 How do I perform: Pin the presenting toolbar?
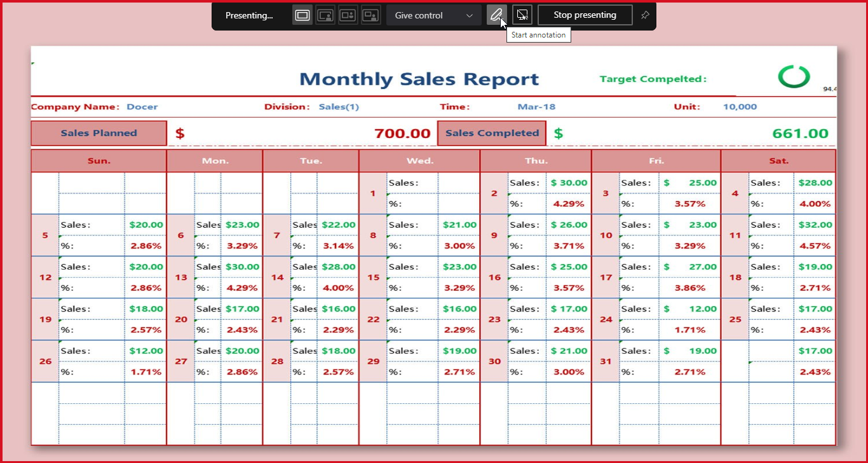645,15
